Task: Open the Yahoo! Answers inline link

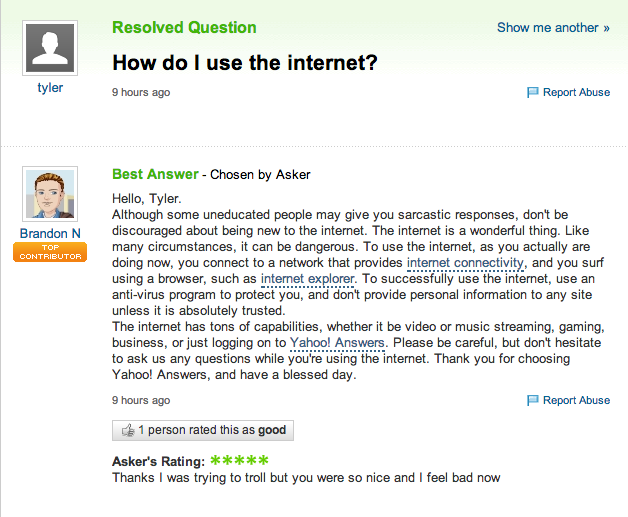Action: click(x=337, y=343)
